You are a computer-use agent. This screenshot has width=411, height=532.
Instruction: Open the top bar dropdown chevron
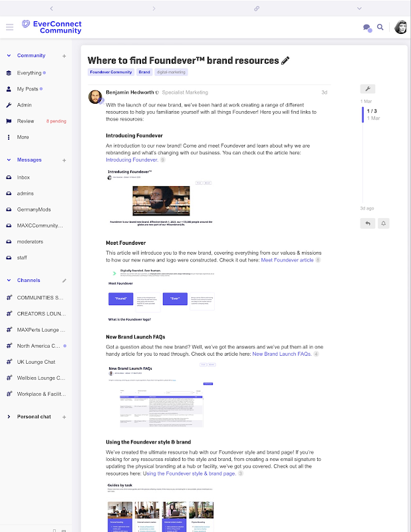pyautogui.click(x=359, y=8)
